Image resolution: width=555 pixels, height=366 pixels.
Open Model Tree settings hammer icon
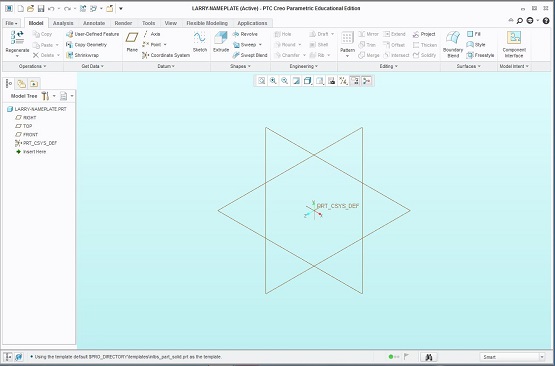click(45, 96)
